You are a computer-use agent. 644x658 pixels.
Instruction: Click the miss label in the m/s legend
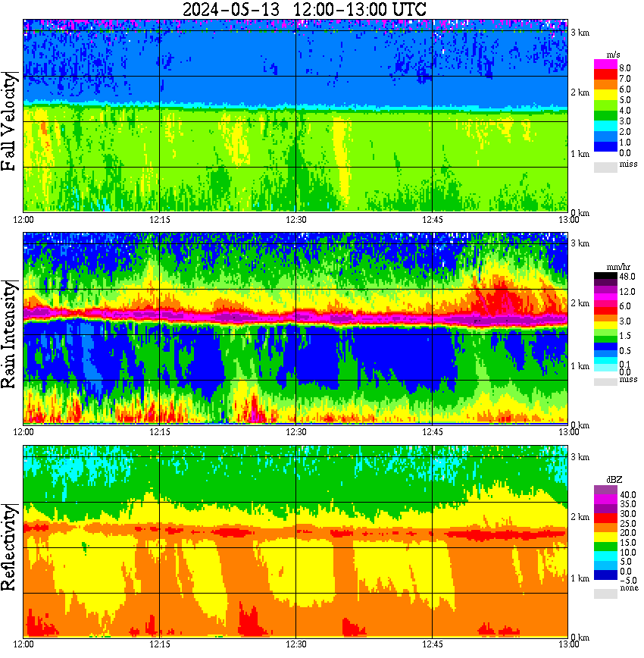tap(628, 164)
